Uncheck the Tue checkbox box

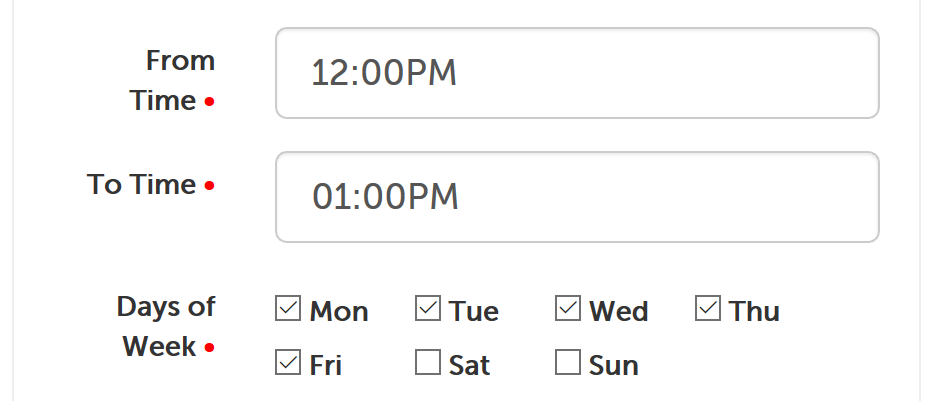[x=428, y=309]
